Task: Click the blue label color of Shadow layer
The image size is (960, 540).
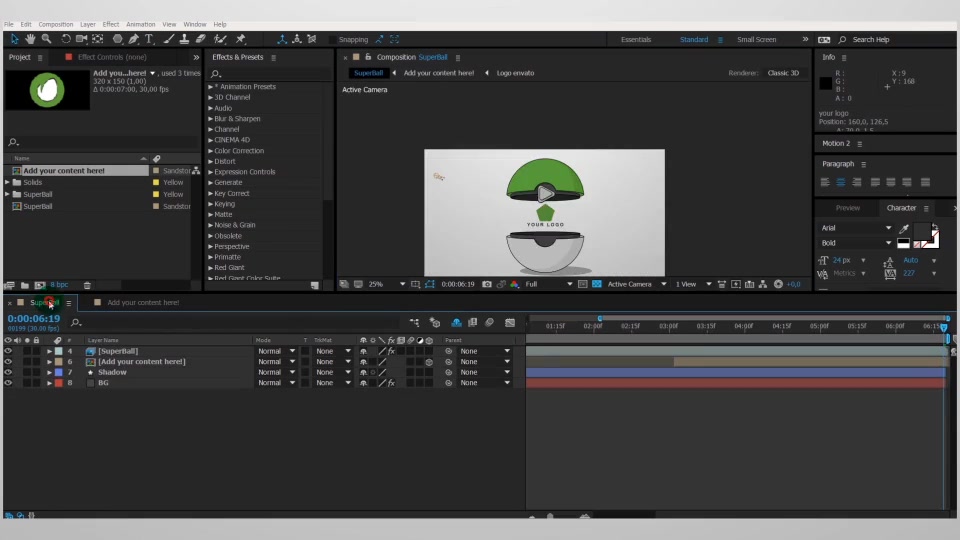Action: coord(59,372)
